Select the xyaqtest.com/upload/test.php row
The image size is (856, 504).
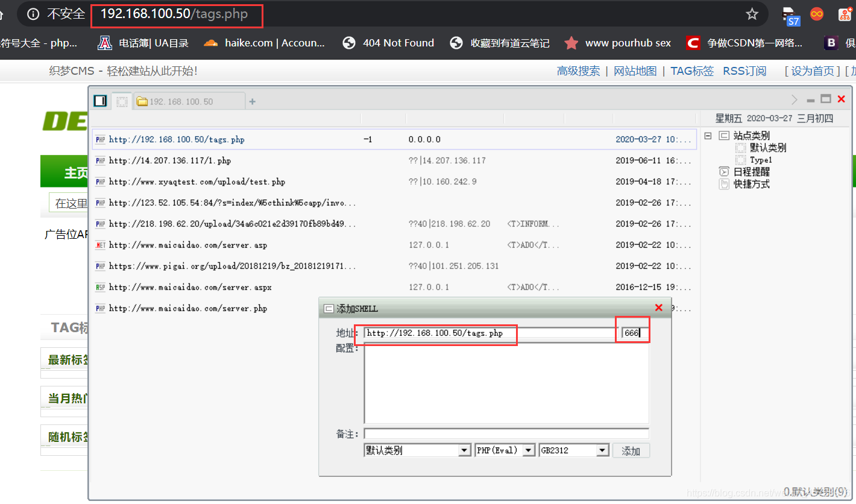point(394,181)
